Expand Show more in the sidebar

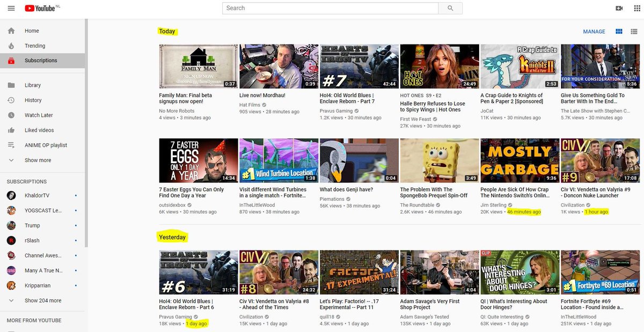tap(42, 160)
